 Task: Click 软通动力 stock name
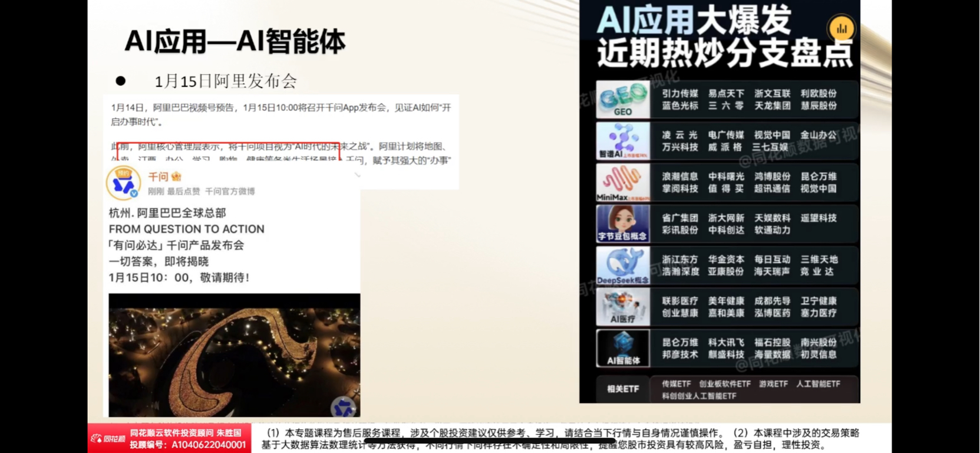coord(773,230)
